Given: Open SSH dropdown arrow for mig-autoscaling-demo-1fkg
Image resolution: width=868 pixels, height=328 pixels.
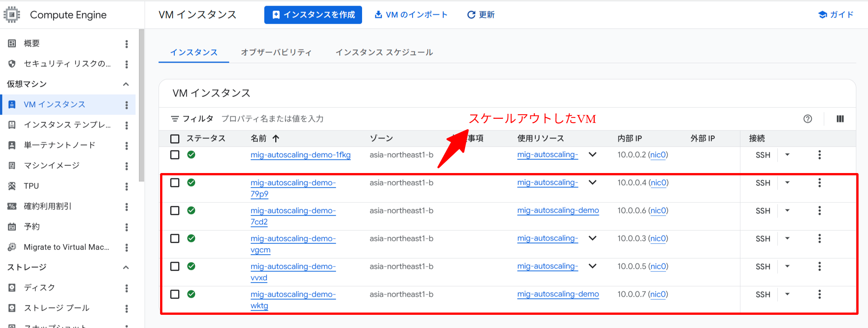Looking at the screenshot, I should pyautogui.click(x=787, y=155).
